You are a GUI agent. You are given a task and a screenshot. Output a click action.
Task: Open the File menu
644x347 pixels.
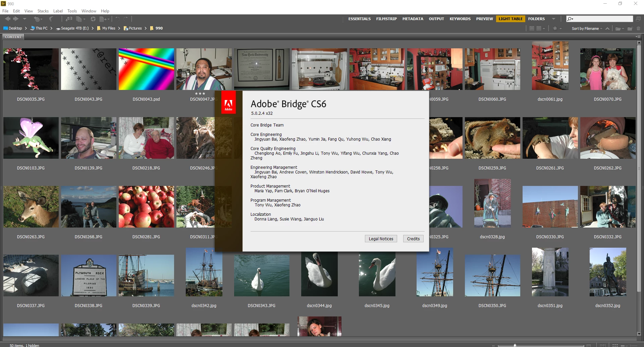pos(5,11)
